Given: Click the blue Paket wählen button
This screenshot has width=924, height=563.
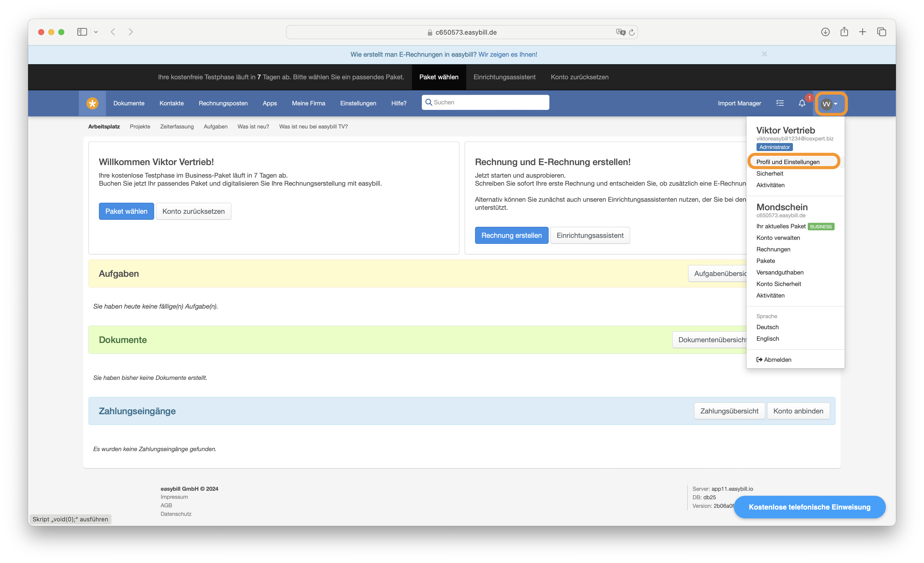Looking at the screenshot, I should click(126, 211).
